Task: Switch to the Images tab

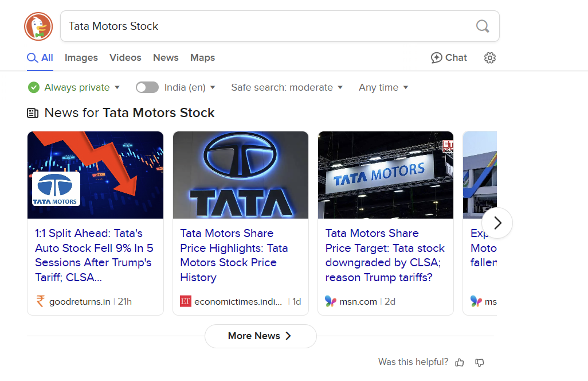Action: click(x=81, y=58)
